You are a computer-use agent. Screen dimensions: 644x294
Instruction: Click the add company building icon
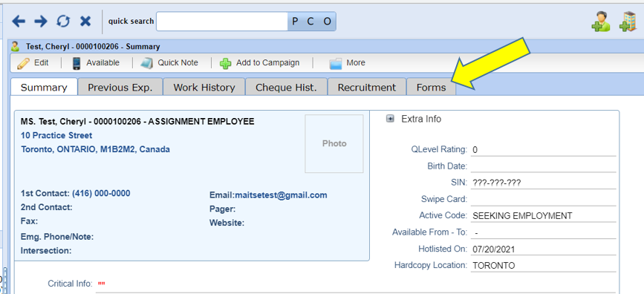[x=627, y=22]
